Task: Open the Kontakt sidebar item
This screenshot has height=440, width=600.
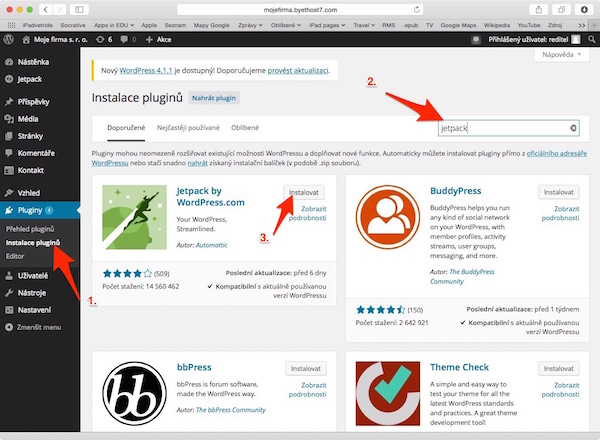Action: (x=30, y=170)
